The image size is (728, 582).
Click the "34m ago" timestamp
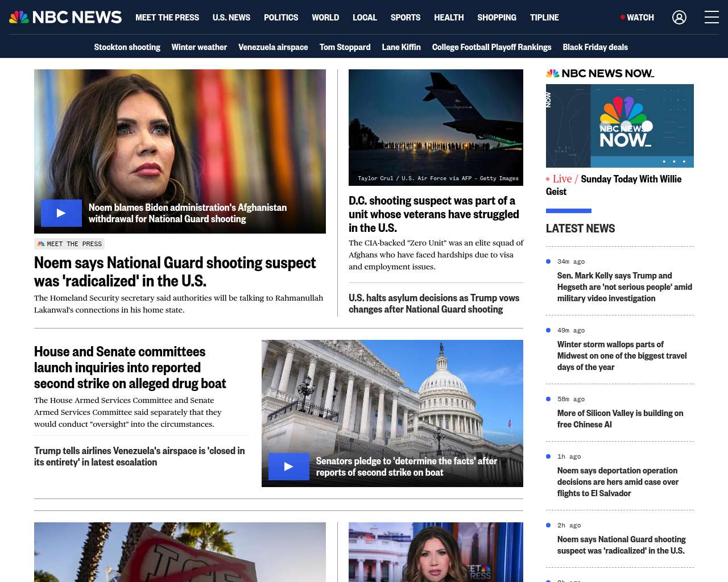click(x=571, y=261)
